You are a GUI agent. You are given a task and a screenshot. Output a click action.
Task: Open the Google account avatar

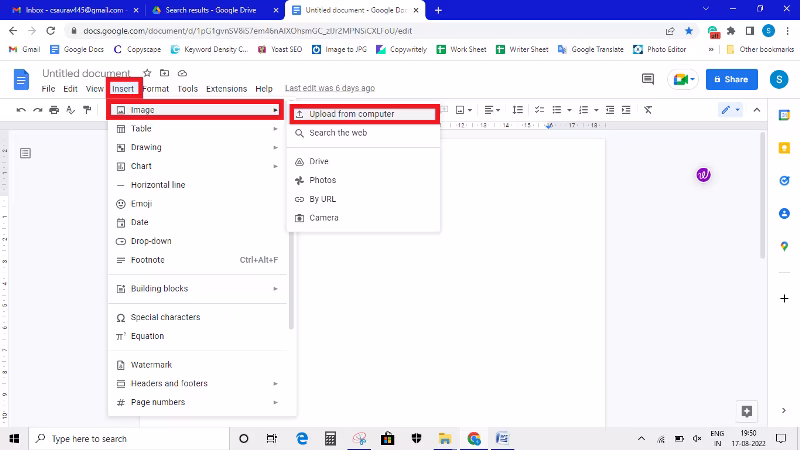(779, 79)
